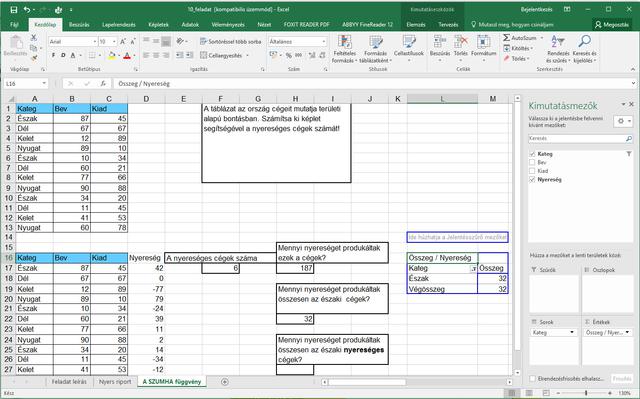Click the Cellaegyesítés merge button
640x399 pixels.
pos(224,55)
